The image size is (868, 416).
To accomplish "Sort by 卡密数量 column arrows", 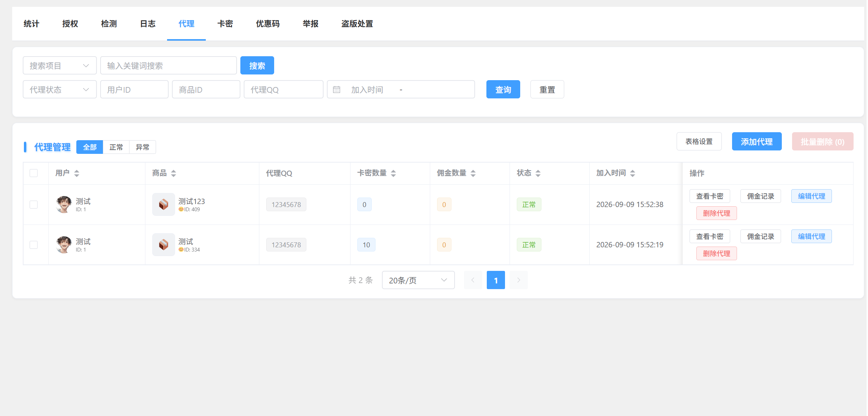I will pyautogui.click(x=393, y=173).
